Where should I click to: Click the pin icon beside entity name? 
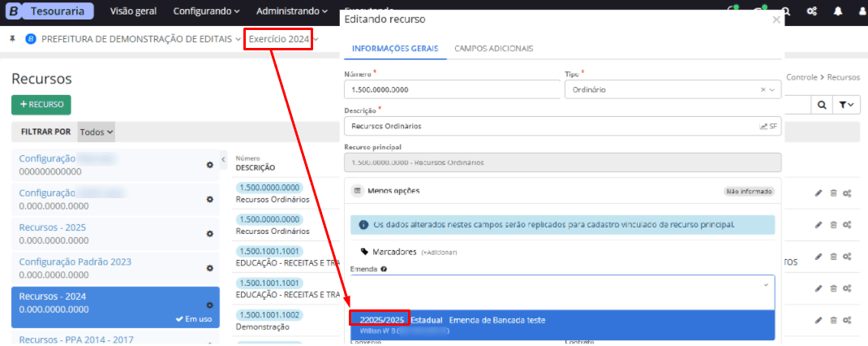tap(13, 39)
